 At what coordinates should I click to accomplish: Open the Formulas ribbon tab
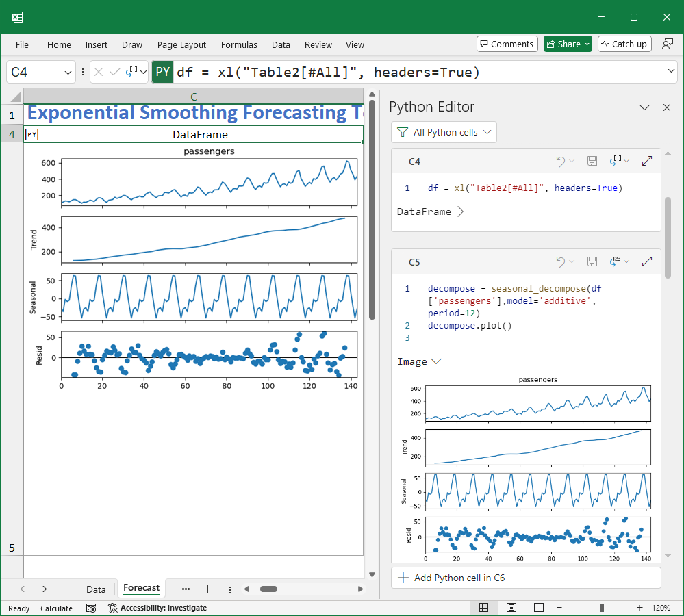239,44
